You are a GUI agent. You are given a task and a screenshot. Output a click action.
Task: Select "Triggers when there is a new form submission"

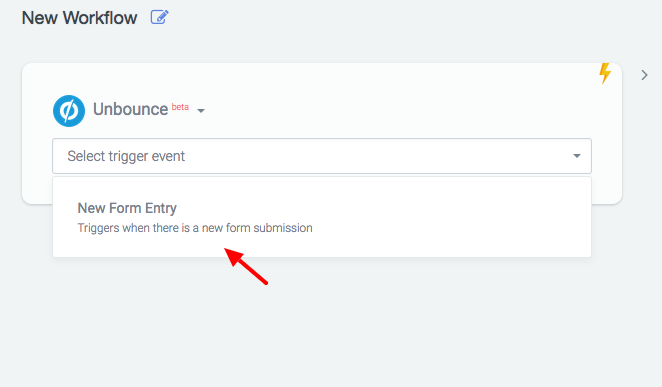(195, 228)
